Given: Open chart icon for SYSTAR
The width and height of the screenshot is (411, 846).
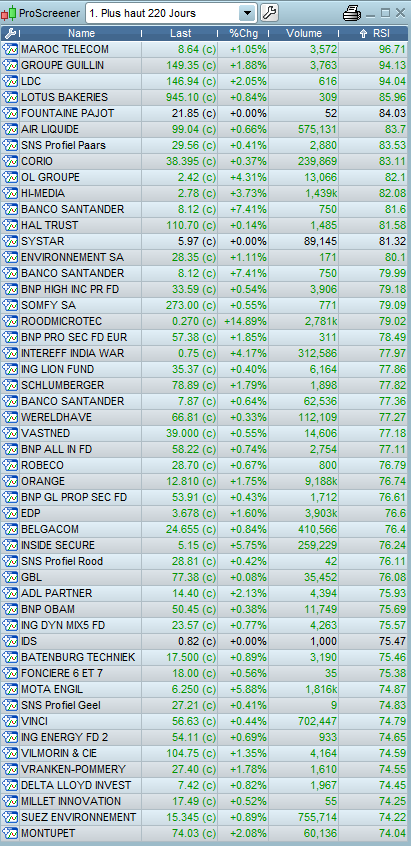Looking at the screenshot, I should [x=10, y=241].
